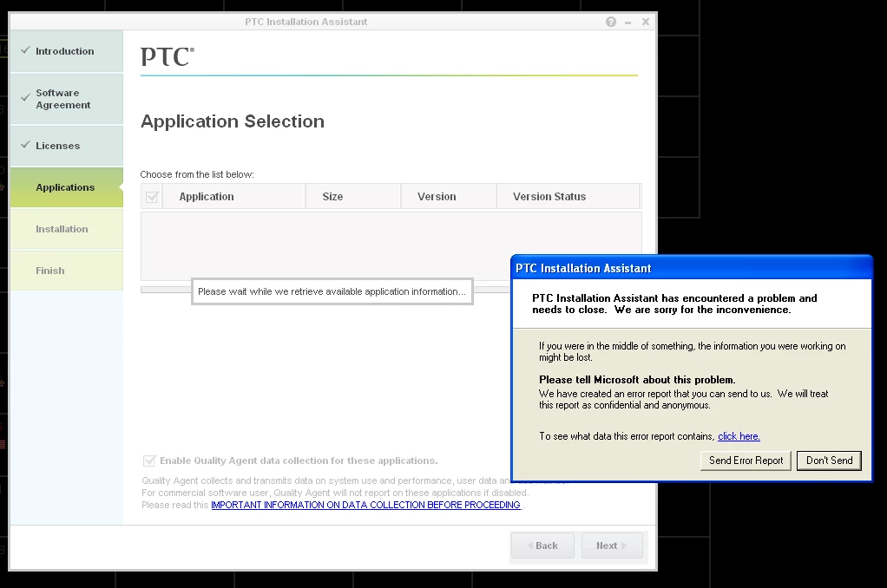
Task: Minimize the PTC Installation Assistant window
Action: pos(627,23)
